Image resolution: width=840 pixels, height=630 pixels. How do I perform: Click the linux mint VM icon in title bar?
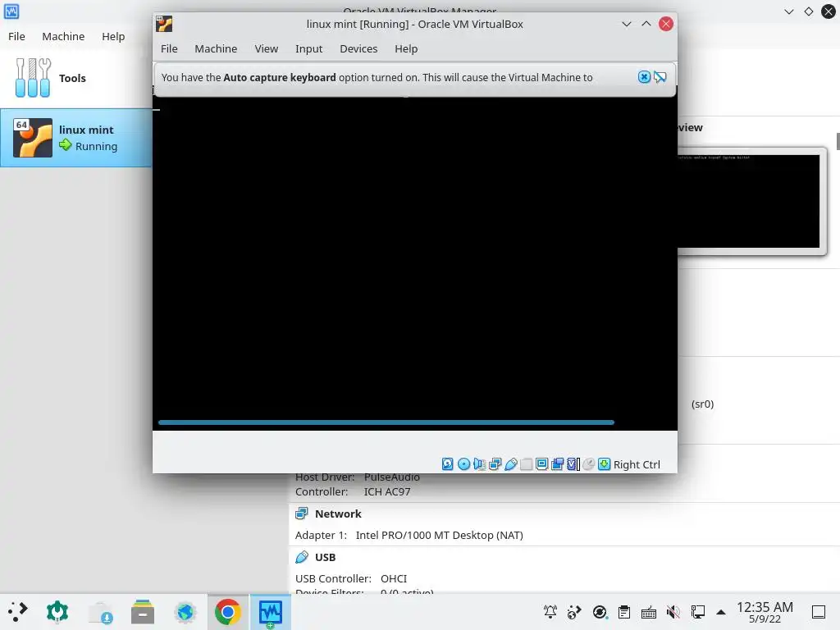[164, 24]
